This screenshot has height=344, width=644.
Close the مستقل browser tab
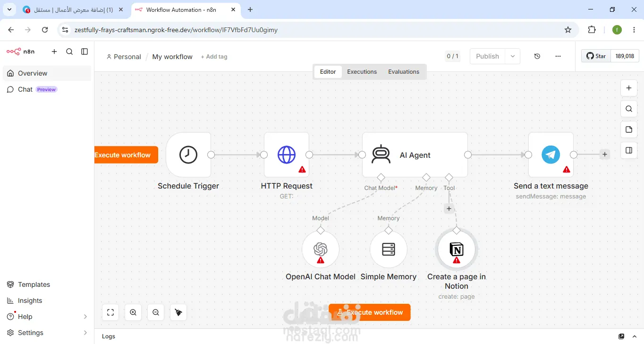tap(121, 10)
